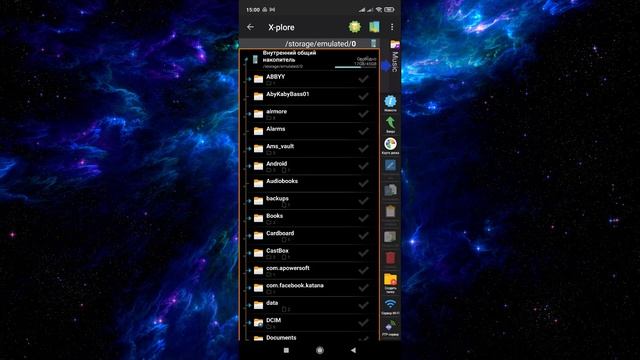
Task: Tick the Cardboard folder checkmark
Action: (x=363, y=236)
